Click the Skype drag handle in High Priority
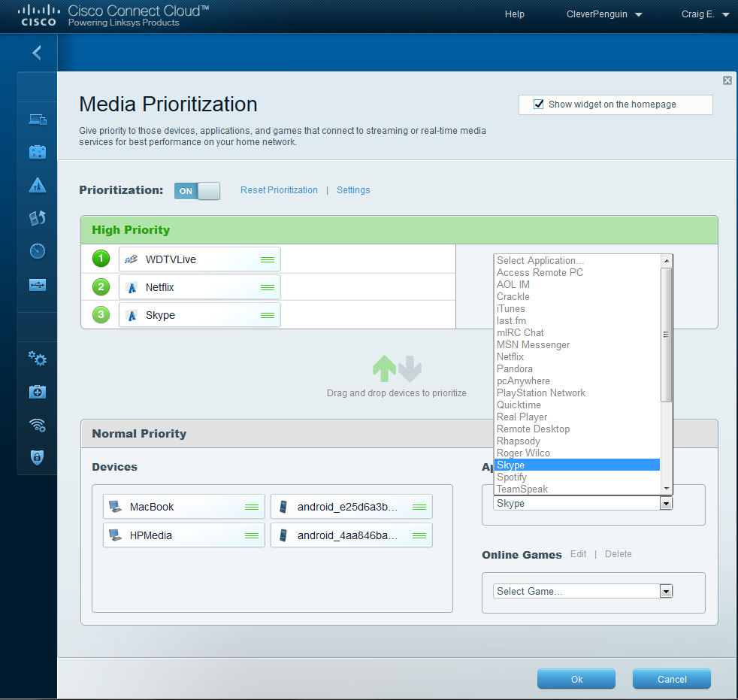The width and height of the screenshot is (738, 700). pos(268,315)
